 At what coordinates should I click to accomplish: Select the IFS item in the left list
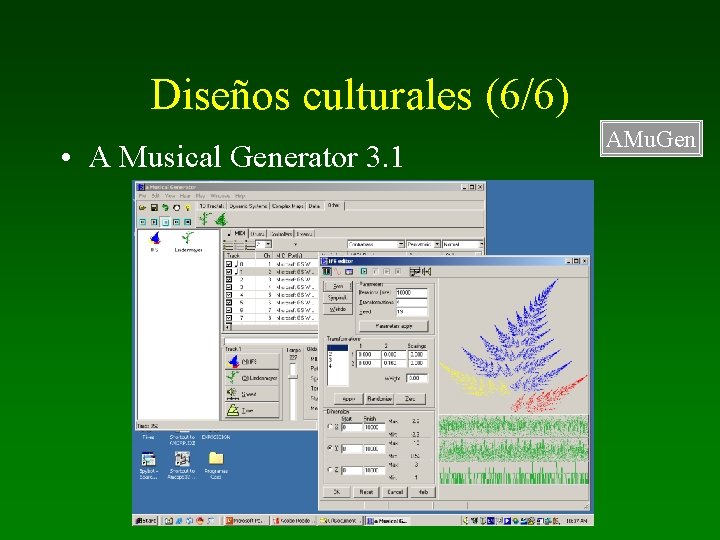(x=155, y=242)
